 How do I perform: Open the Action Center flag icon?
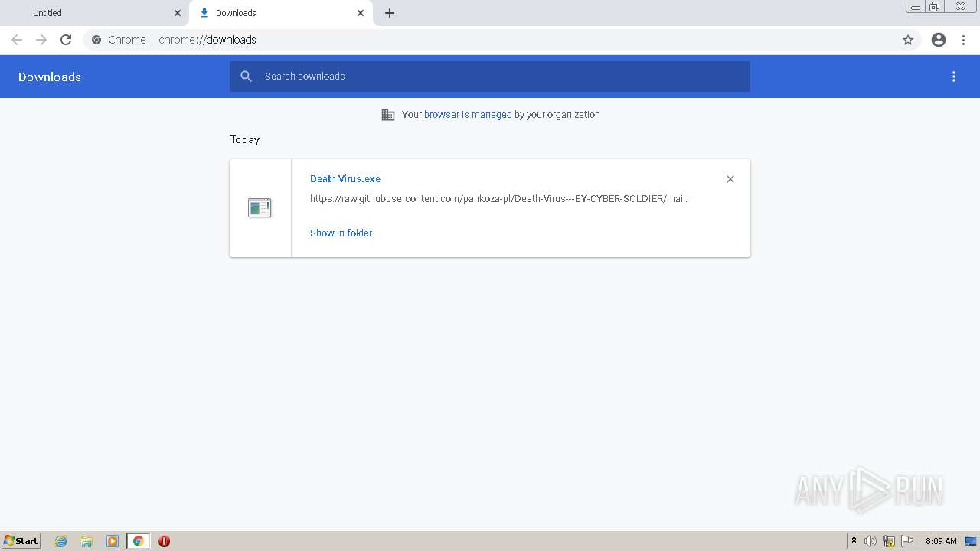[907, 541]
